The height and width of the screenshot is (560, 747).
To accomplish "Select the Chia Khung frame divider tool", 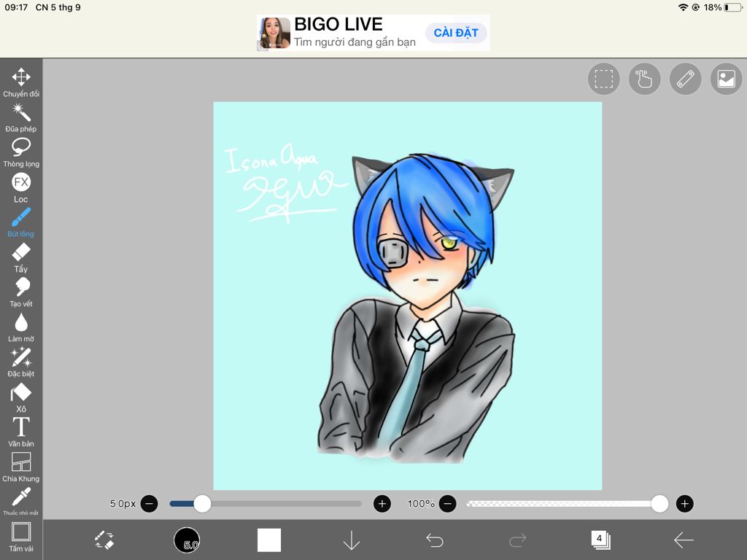I will point(21,467).
